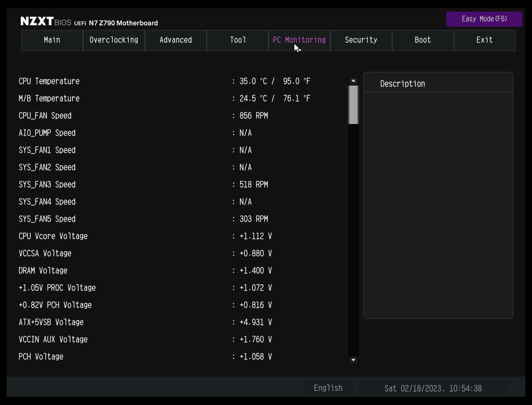
Task: Click the vertical scrollbar thumb
Action: click(354, 104)
